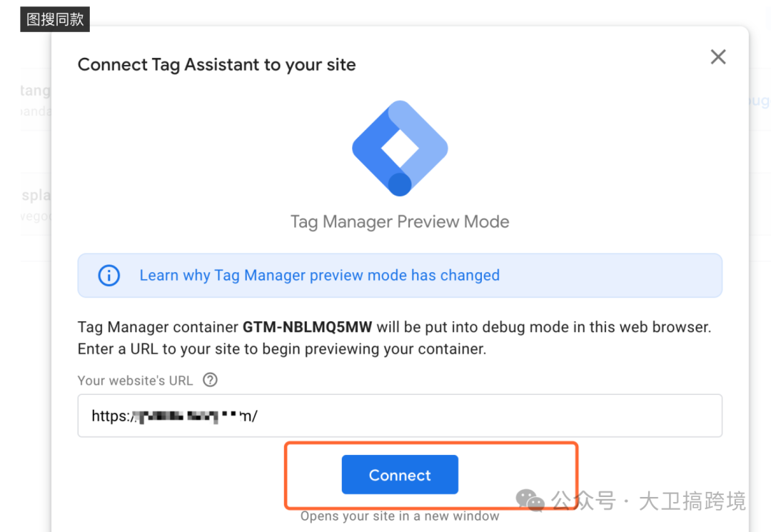The width and height of the screenshot is (771, 532).
Task: Click the partially visible ug link at right
Action: [760, 100]
